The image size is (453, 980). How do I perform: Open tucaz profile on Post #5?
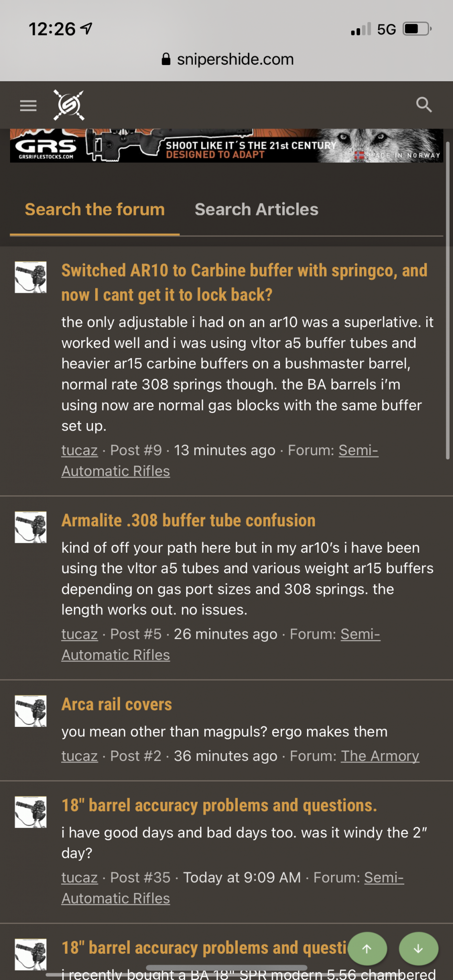(x=79, y=634)
